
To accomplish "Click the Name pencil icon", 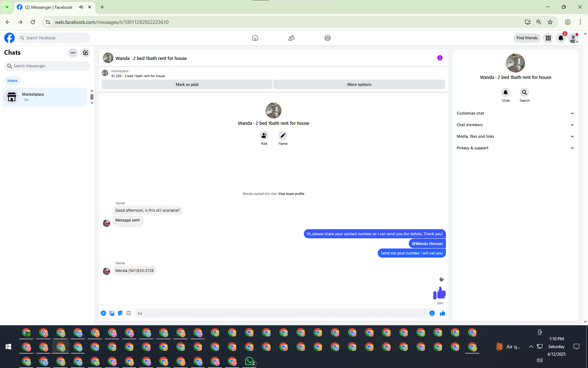I will [x=283, y=135].
